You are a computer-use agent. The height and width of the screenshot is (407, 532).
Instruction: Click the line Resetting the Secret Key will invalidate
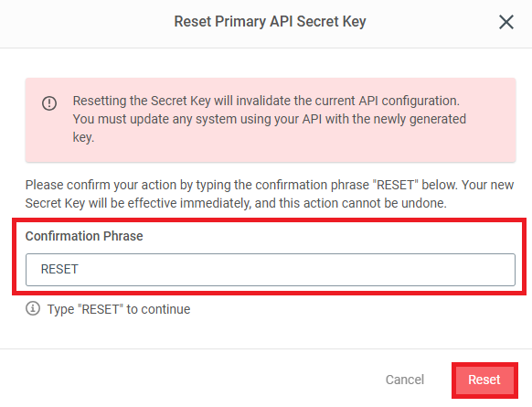[x=266, y=101]
